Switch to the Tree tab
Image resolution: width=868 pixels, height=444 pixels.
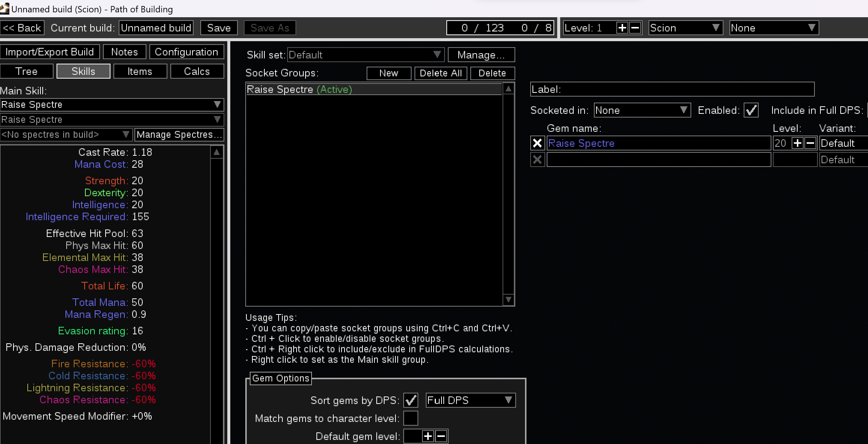pyautogui.click(x=27, y=72)
